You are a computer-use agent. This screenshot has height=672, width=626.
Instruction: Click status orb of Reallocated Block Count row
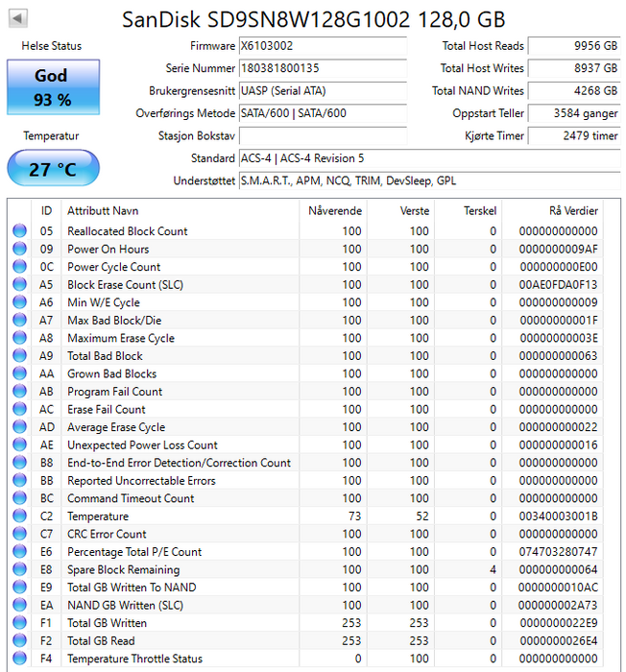(19, 230)
